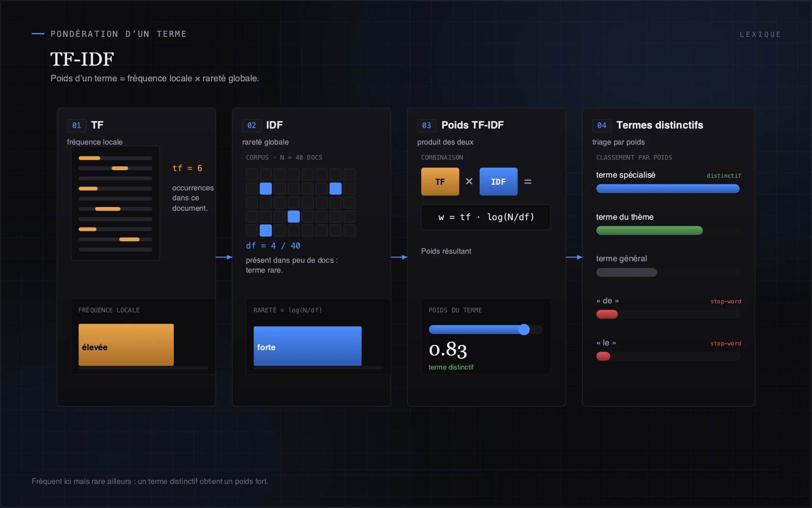
Task: Click the formula box w = tf · log(N/df)
Action: pos(486,217)
